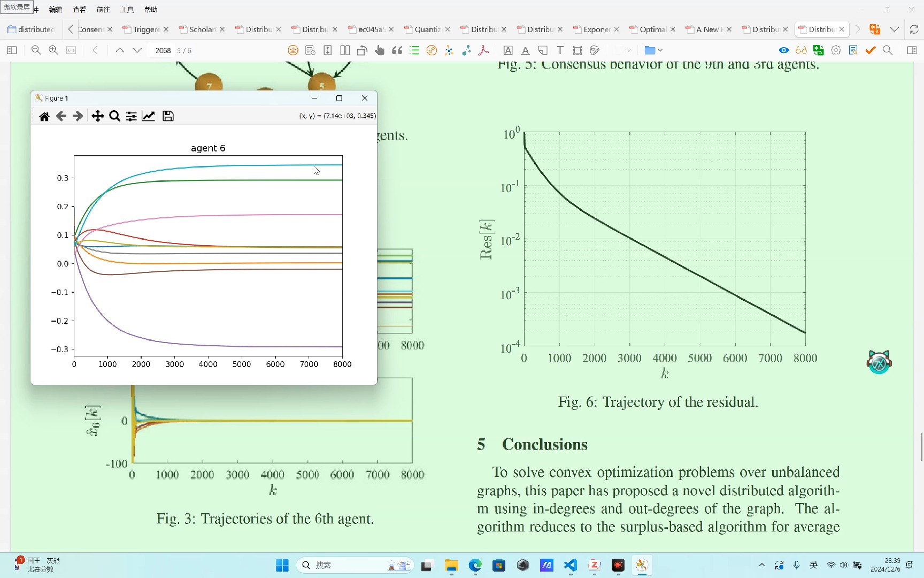
Task: Open the distributed folder tab
Action: pos(32,29)
